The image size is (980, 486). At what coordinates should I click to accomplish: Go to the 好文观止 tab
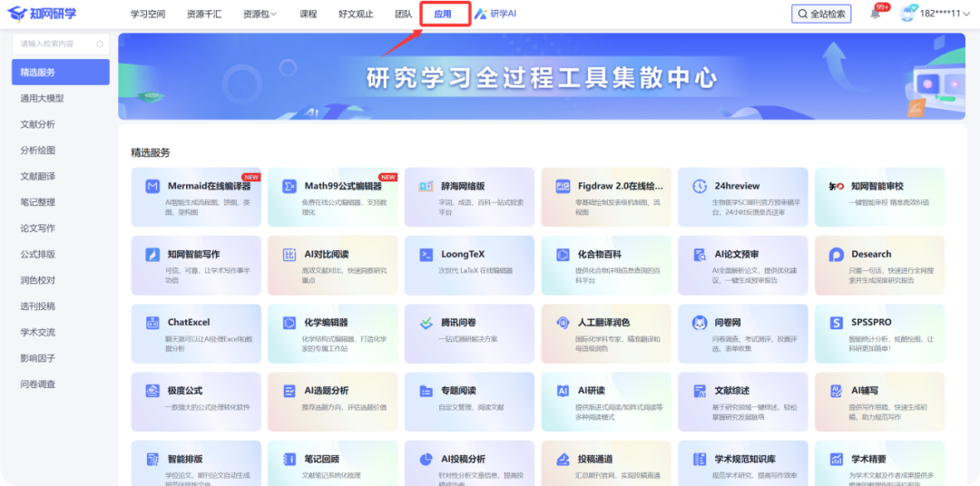click(354, 15)
